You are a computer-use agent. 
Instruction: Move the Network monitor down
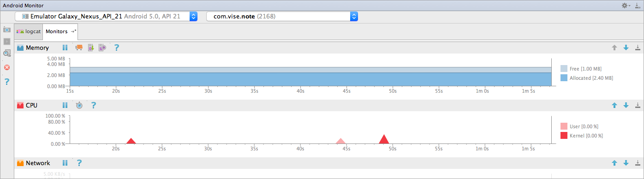click(x=626, y=163)
